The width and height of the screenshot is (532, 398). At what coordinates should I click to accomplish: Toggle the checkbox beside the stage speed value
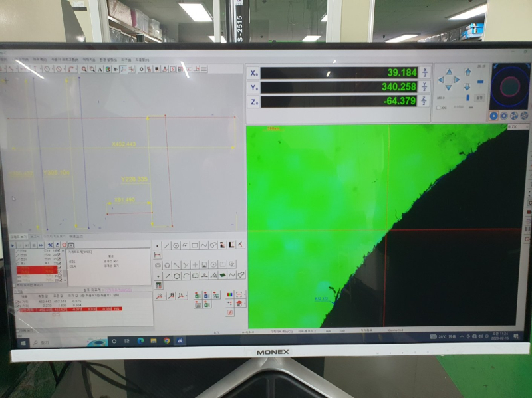(x=437, y=107)
